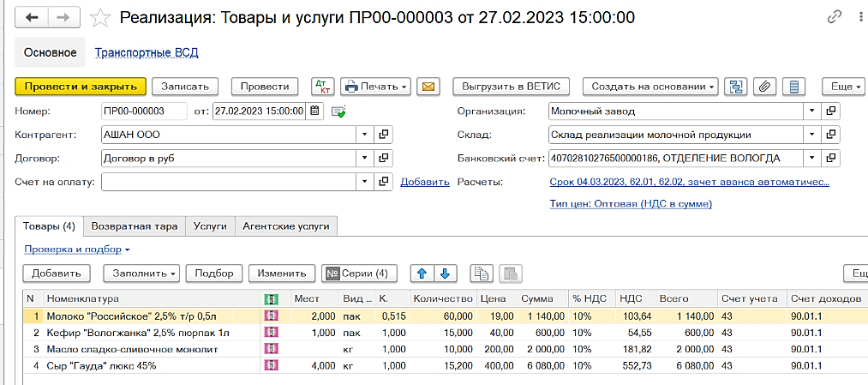Image resolution: width=868 pixels, height=385 pixels.
Task: Click the Номер field ПР00-000003
Action: click(x=145, y=111)
